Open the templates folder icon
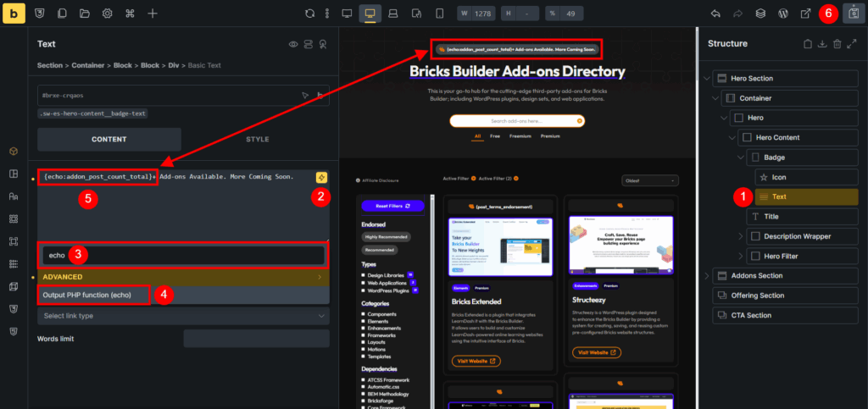This screenshot has height=409, width=868. pos(85,14)
